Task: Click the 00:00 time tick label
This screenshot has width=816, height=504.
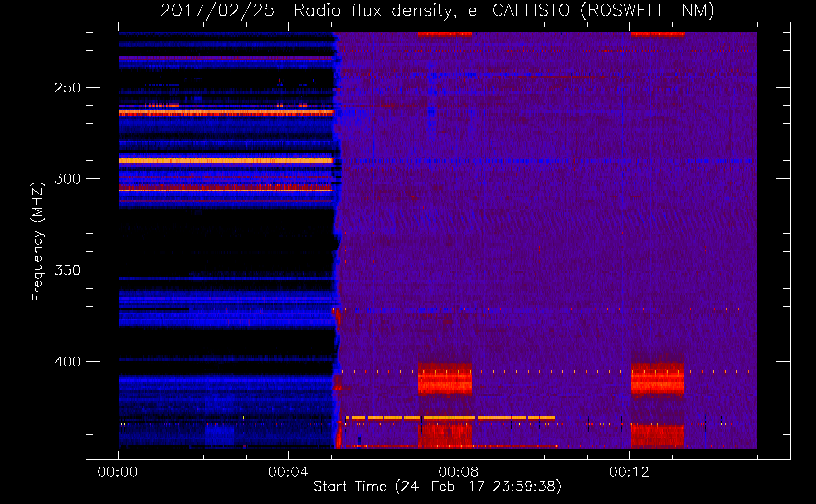Action: [118, 472]
